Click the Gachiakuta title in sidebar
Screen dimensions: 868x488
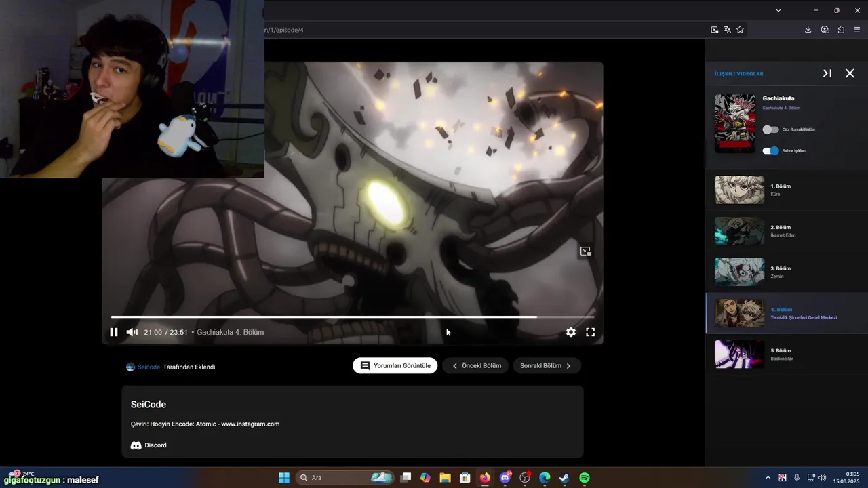coord(778,98)
